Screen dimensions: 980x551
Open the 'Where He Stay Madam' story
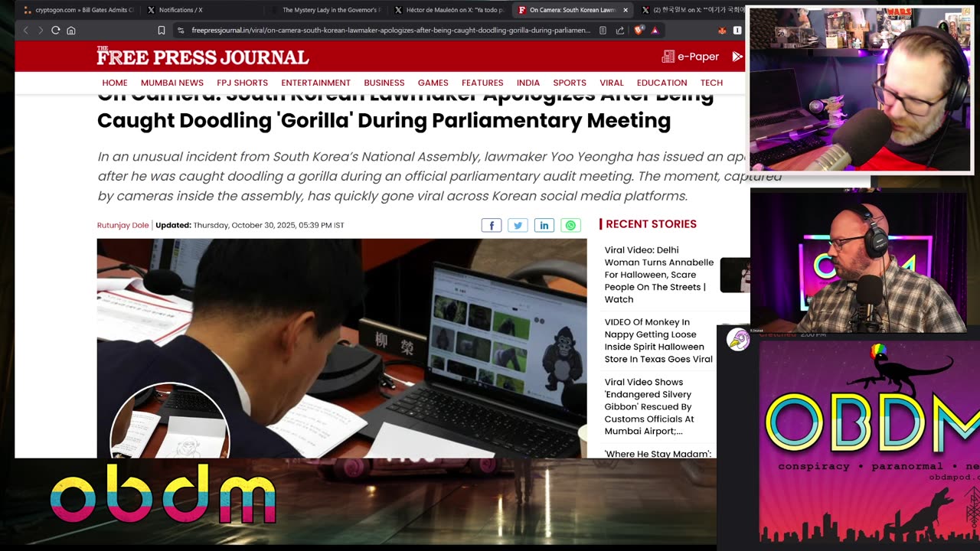(658, 453)
